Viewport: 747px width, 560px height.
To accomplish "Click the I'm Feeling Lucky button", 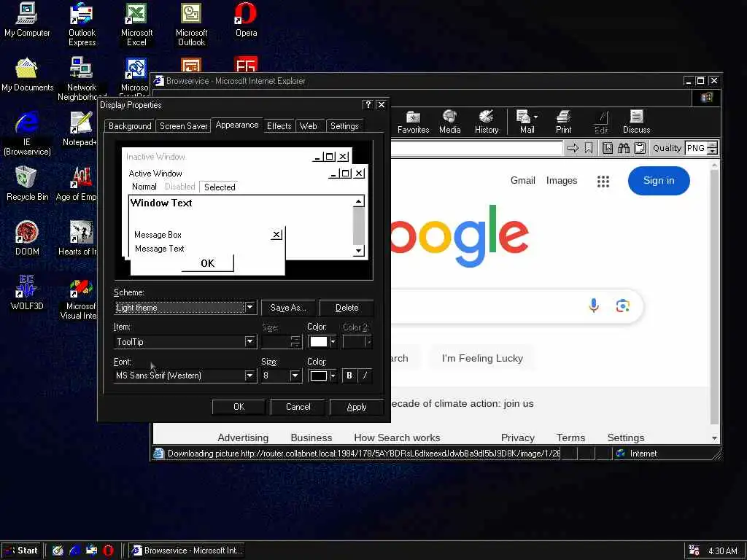I will coord(482,358).
